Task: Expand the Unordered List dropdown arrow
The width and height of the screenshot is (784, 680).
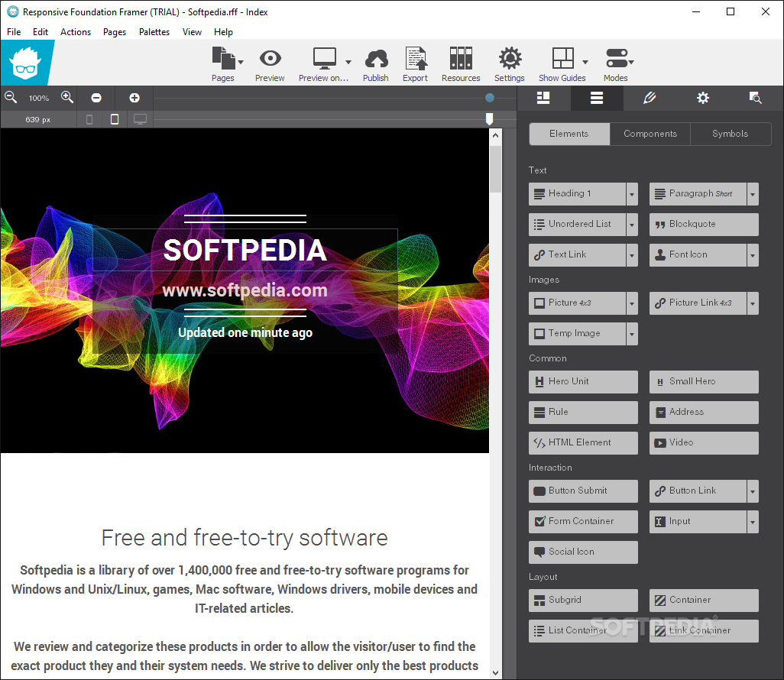Action: (632, 225)
